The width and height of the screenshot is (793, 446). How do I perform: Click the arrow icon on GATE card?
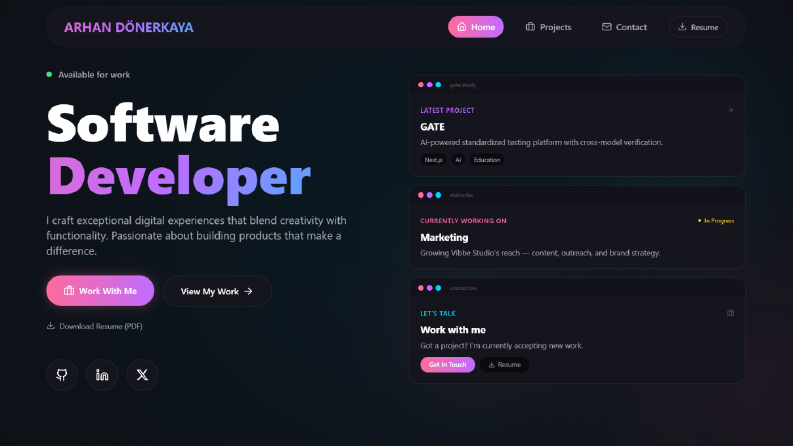pos(730,110)
